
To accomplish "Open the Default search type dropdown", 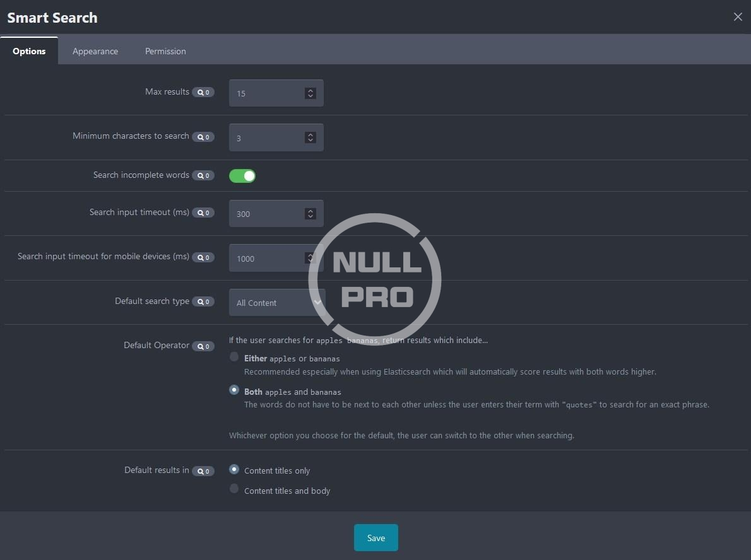I will point(276,303).
